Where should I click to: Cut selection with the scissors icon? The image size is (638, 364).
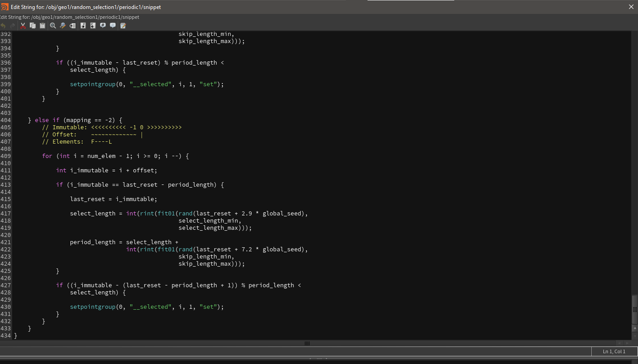(23, 26)
